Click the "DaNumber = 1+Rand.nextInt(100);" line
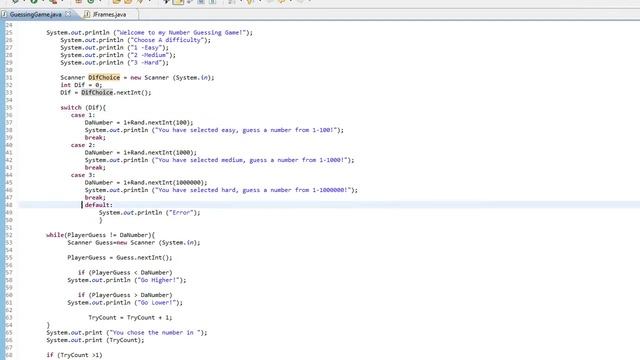Image resolution: width=640 pixels, height=360 pixels. coord(139,122)
